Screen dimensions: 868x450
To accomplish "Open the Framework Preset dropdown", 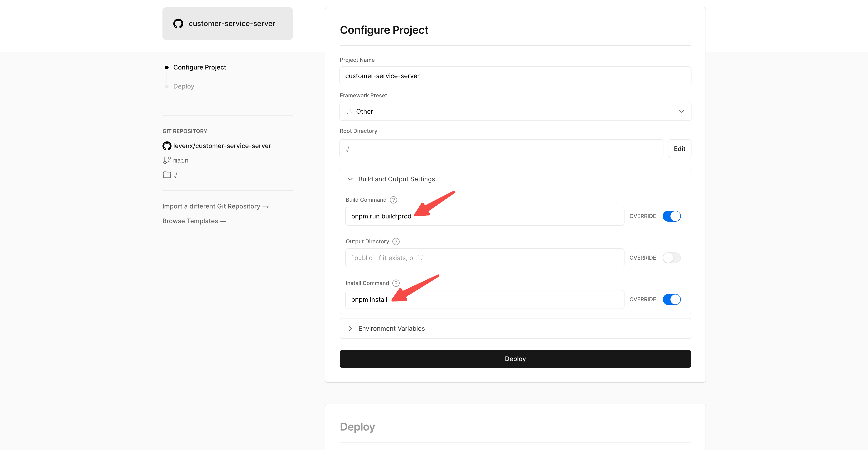I will pyautogui.click(x=515, y=112).
